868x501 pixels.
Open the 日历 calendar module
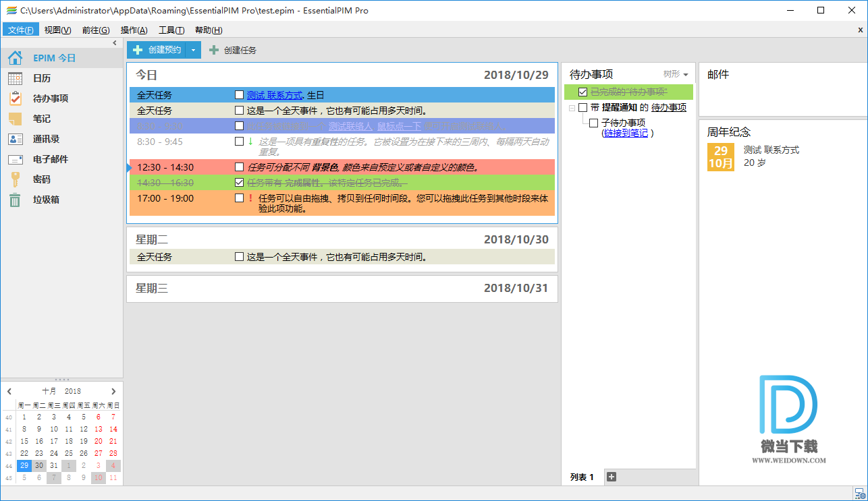click(x=61, y=78)
